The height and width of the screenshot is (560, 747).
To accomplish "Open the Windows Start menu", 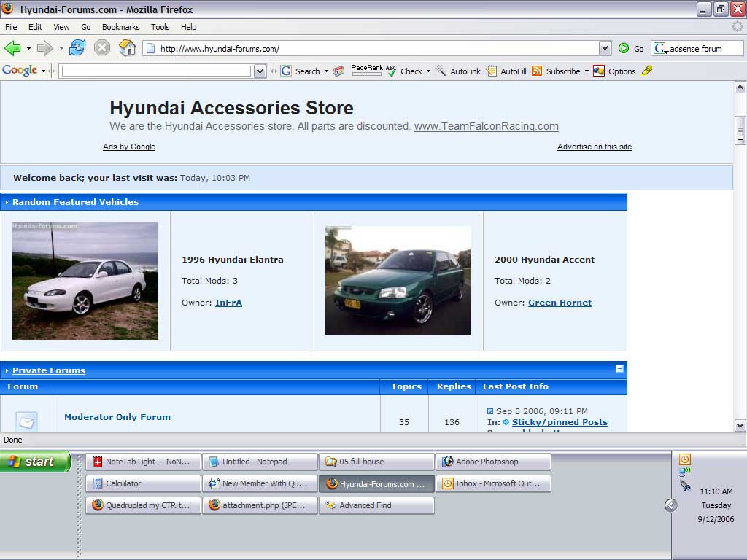I will 35,462.
